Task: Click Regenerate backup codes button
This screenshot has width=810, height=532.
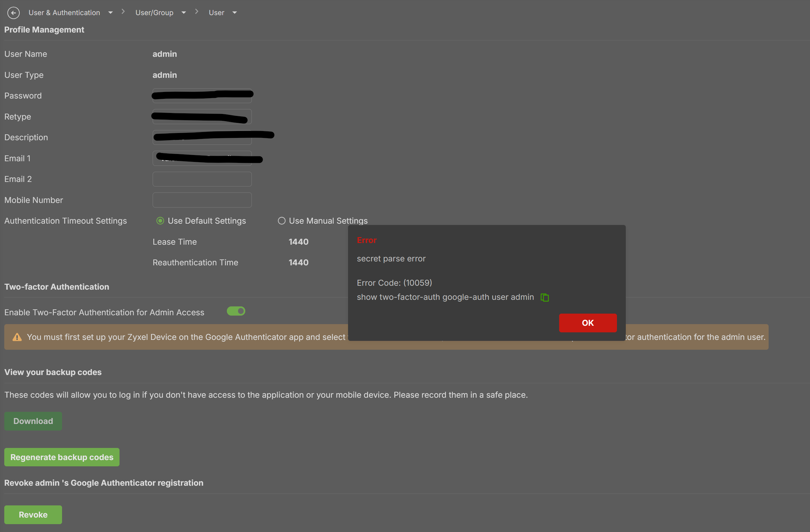Action: (x=62, y=457)
